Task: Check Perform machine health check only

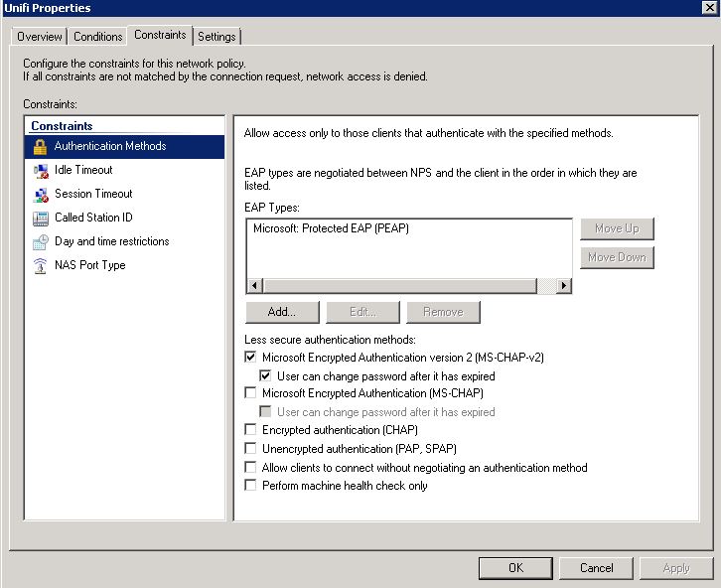Action: 250,485
